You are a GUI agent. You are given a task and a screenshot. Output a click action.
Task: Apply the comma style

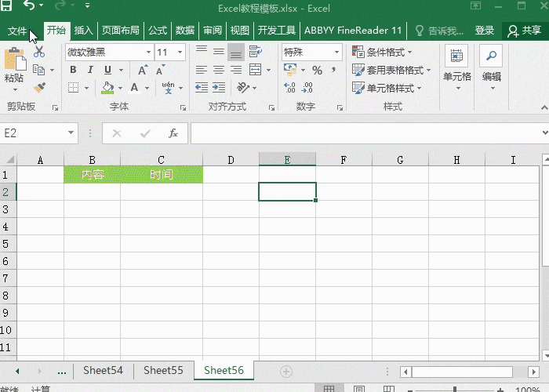click(x=333, y=70)
